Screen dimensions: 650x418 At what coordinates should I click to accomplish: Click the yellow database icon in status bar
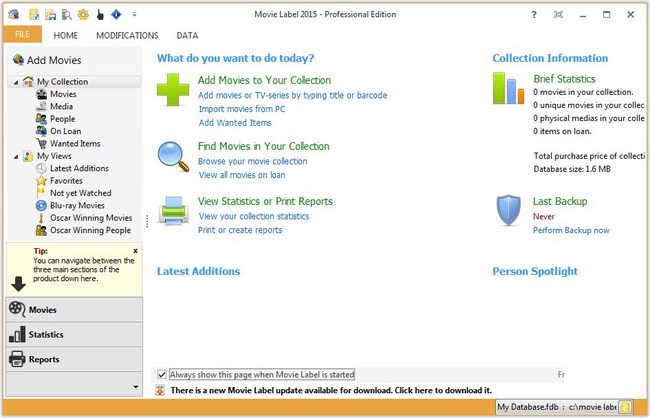click(x=626, y=407)
